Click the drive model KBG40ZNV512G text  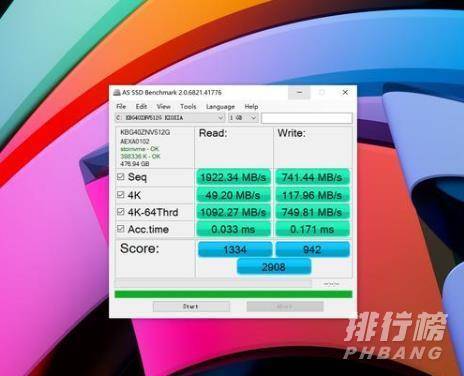(145, 132)
